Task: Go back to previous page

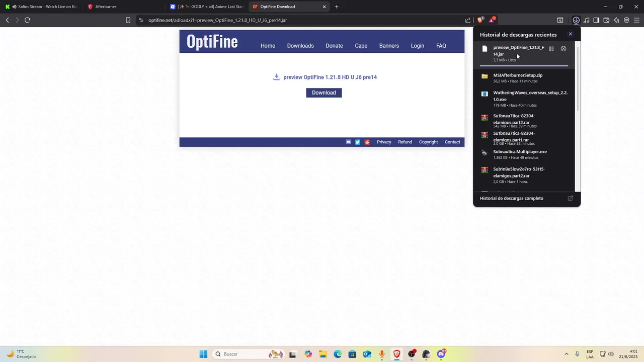Action: point(7,20)
